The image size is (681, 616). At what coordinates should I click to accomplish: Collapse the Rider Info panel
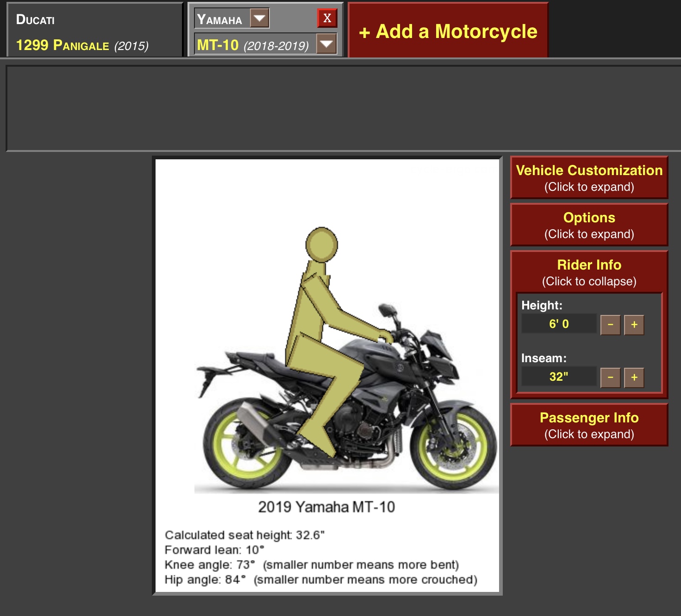(589, 272)
